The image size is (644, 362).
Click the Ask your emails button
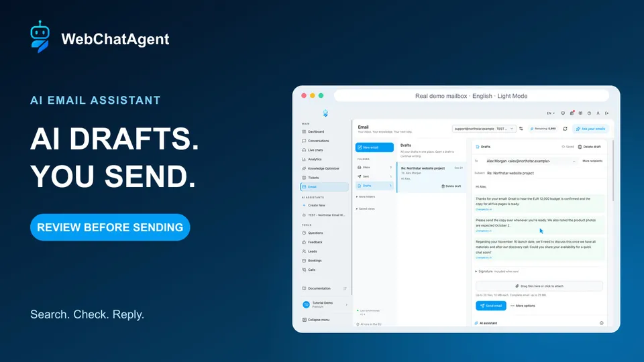590,129
